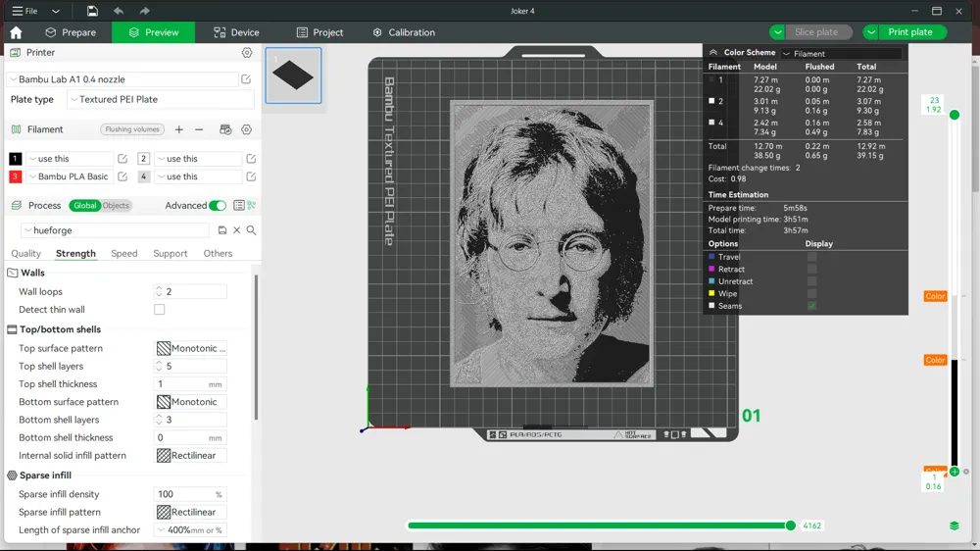
Task: Click the Walls section icon
Action: coord(12,273)
